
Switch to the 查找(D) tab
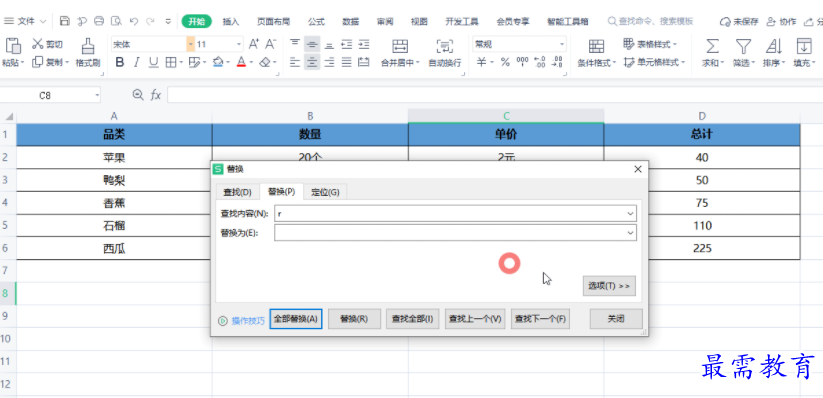click(237, 192)
